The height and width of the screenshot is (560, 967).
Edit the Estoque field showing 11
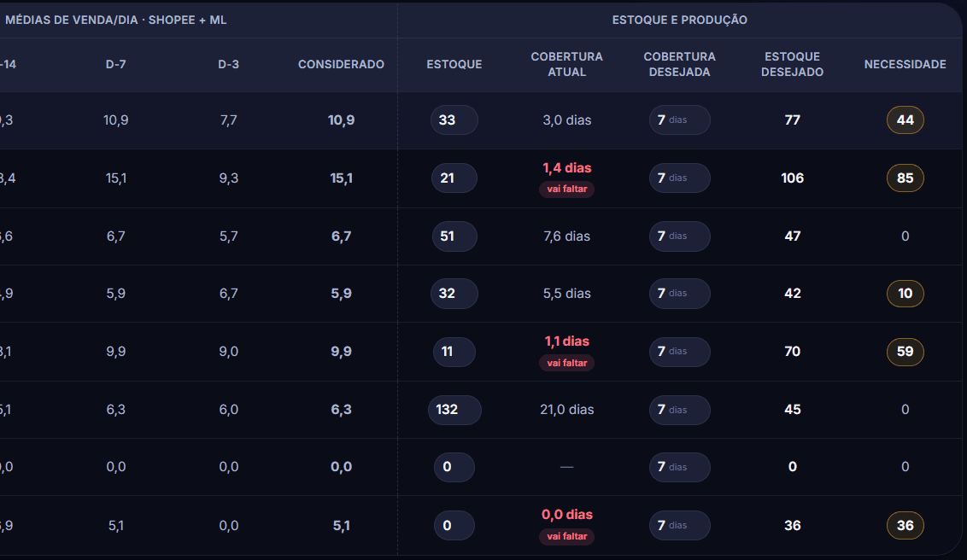pos(454,352)
